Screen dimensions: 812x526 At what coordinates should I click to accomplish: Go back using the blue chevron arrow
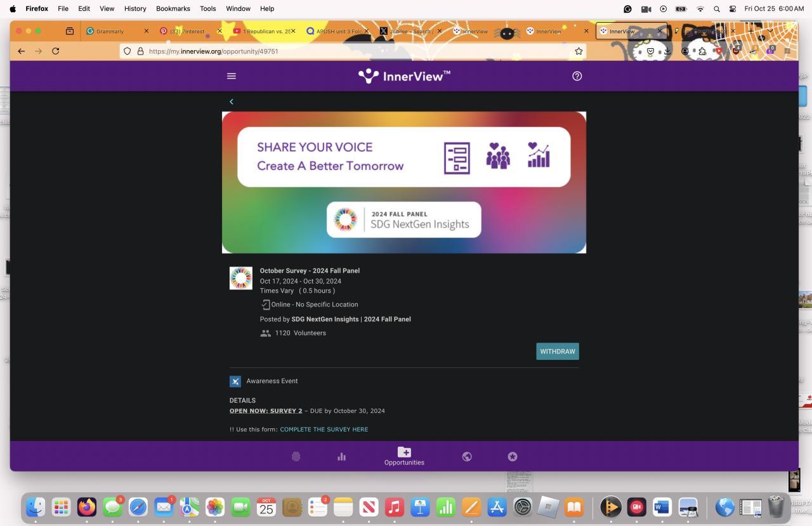(x=232, y=102)
